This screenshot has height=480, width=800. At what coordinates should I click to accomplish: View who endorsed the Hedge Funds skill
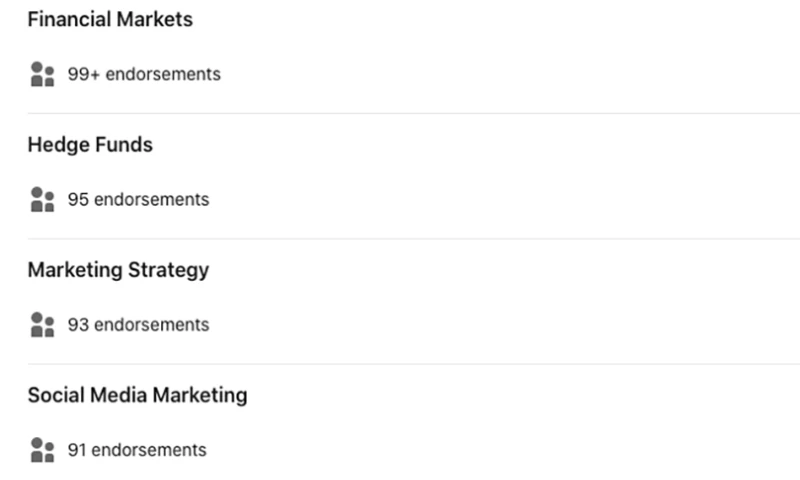coord(138,199)
